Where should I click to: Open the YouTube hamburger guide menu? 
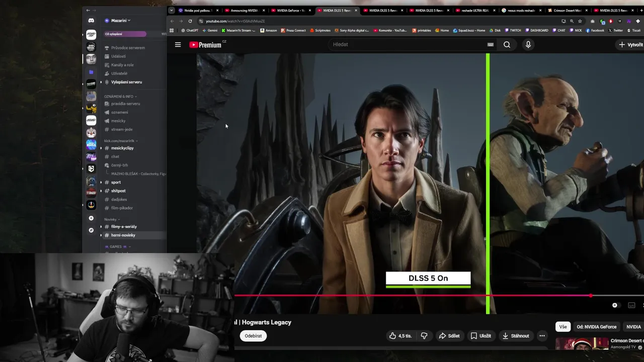point(178,45)
